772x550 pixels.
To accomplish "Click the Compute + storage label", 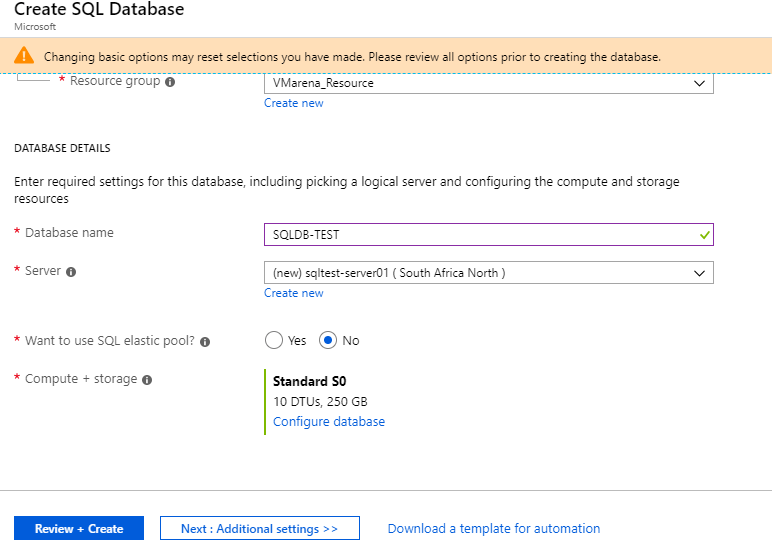I will click(x=81, y=379).
